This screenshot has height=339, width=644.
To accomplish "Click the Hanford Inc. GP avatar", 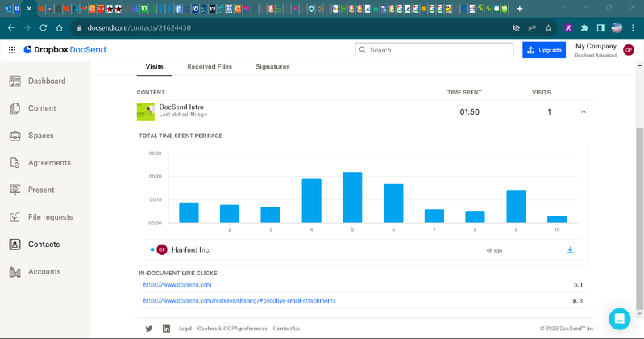I will pyautogui.click(x=162, y=249).
